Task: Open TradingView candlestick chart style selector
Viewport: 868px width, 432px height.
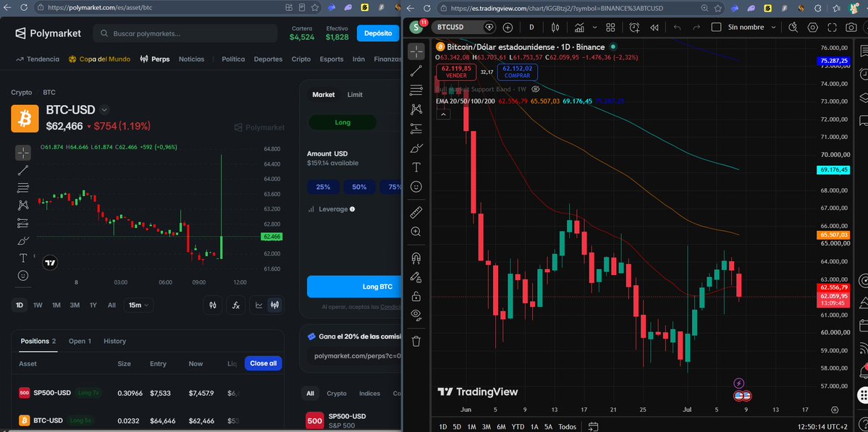Action: click(556, 27)
